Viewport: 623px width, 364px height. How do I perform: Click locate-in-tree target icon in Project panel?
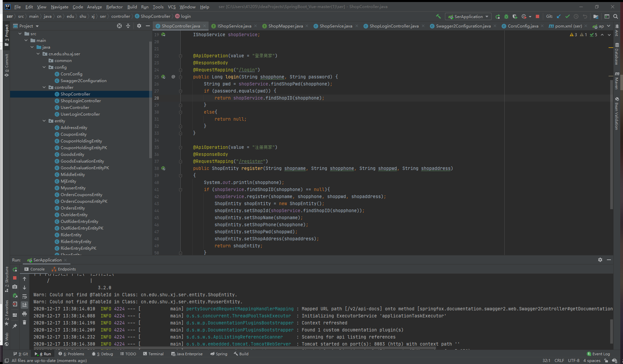click(x=119, y=26)
